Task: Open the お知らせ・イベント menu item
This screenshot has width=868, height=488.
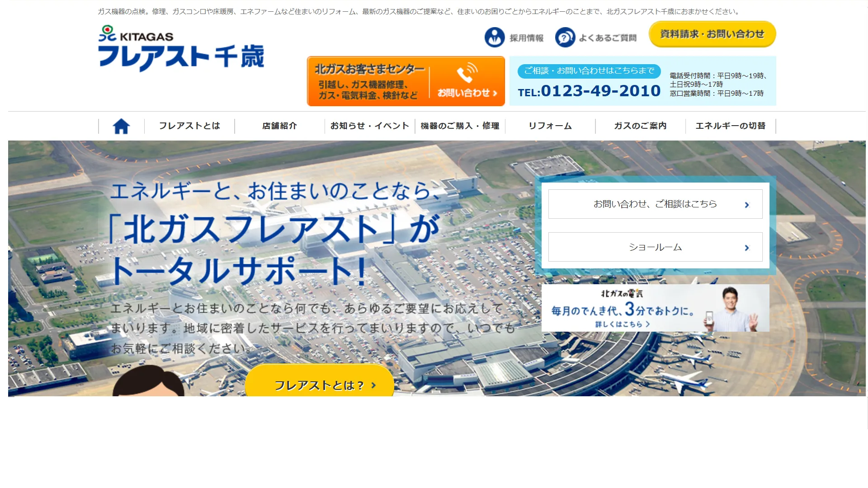Action: pyautogui.click(x=370, y=126)
